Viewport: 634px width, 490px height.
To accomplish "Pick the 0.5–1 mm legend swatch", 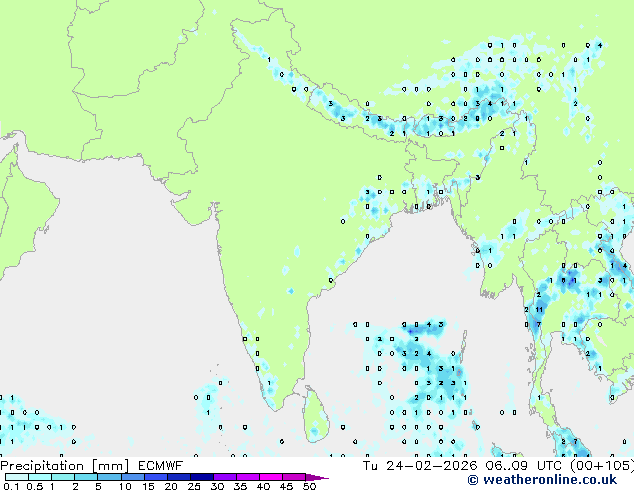I will pyautogui.click(x=40, y=477).
